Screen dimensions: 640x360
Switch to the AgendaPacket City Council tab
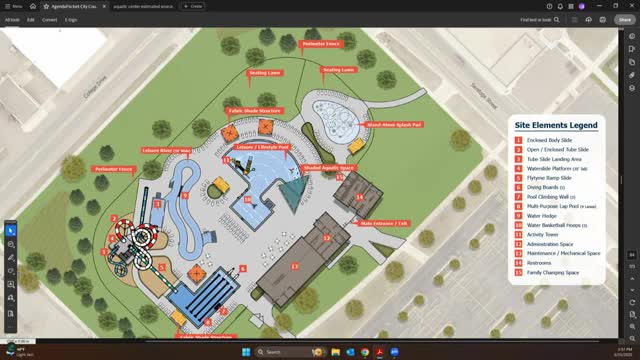(x=74, y=7)
